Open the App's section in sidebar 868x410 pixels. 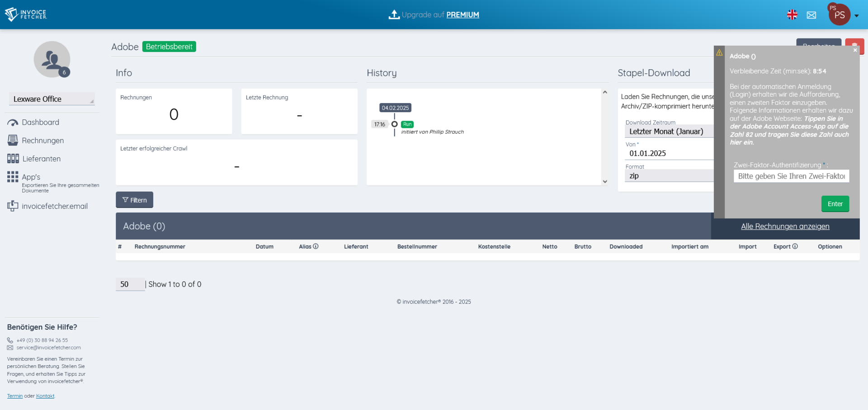(31, 177)
